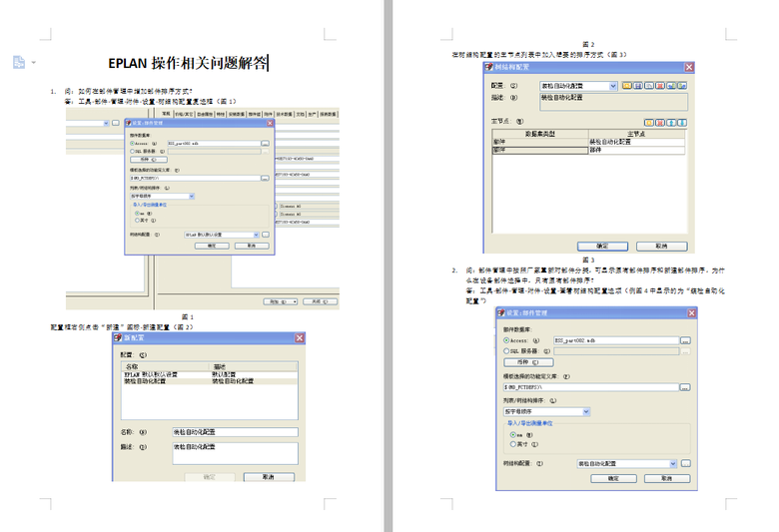Viewport: 779px width, 532px height.
Task: Click the browse button beside tree configuration dropdown in figure 1
Action: (264, 235)
